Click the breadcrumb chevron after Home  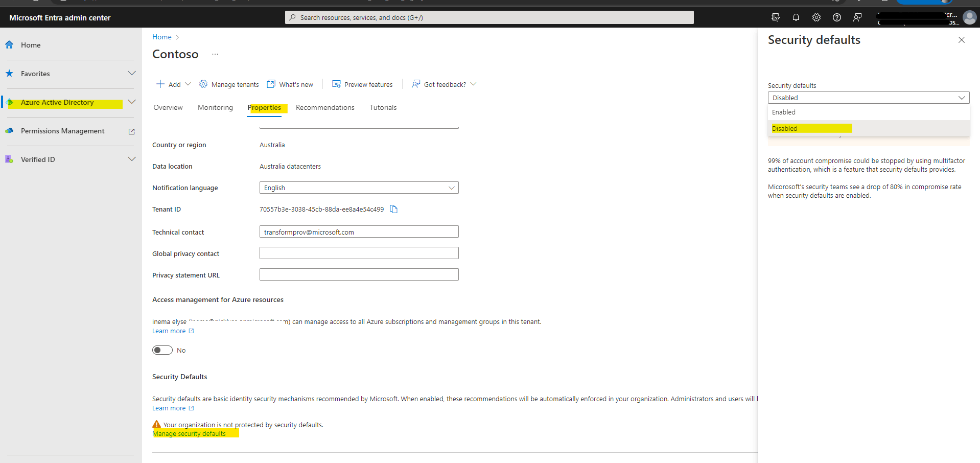[x=177, y=37]
